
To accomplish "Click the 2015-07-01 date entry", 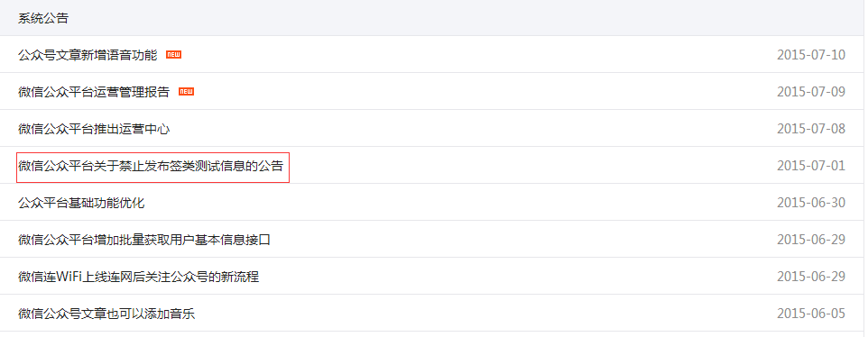I will tap(811, 166).
